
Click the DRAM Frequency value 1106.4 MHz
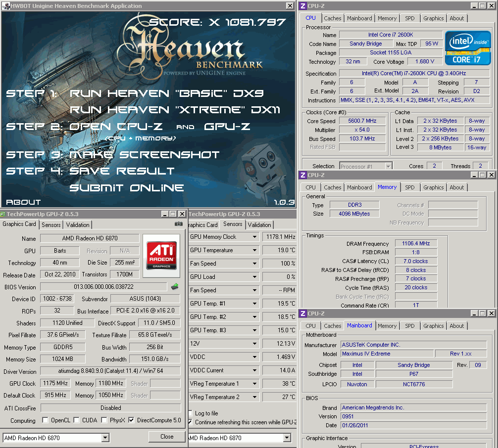pos(416,243)
